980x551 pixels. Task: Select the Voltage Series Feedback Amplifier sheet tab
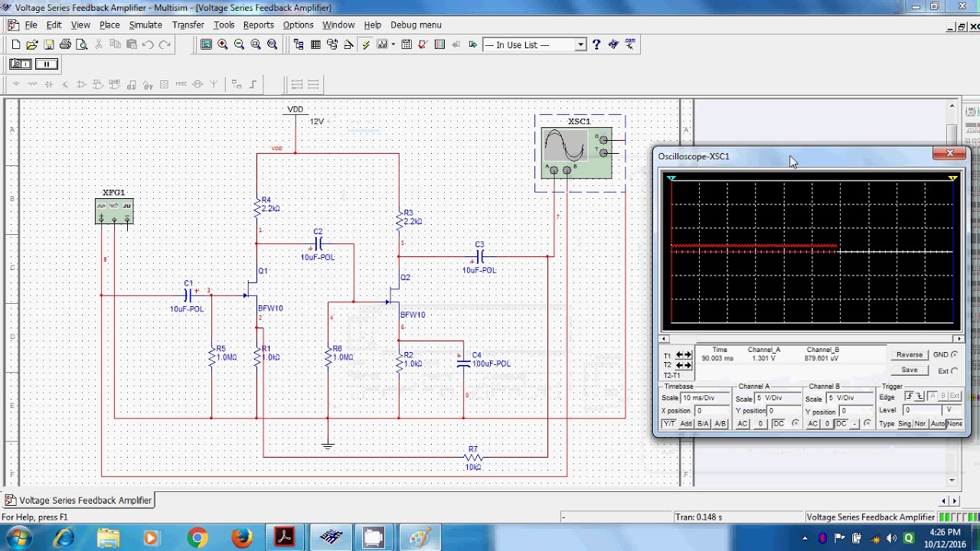tap(79, 500)
